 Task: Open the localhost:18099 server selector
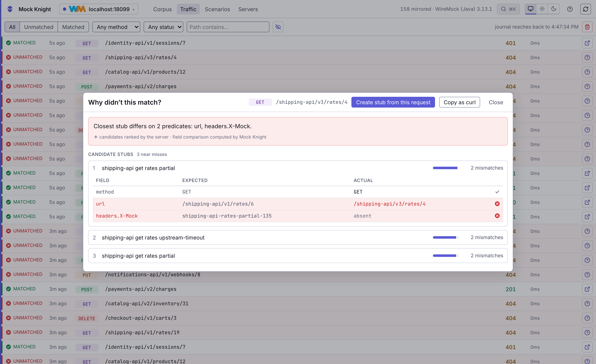[x=99, y=9]
